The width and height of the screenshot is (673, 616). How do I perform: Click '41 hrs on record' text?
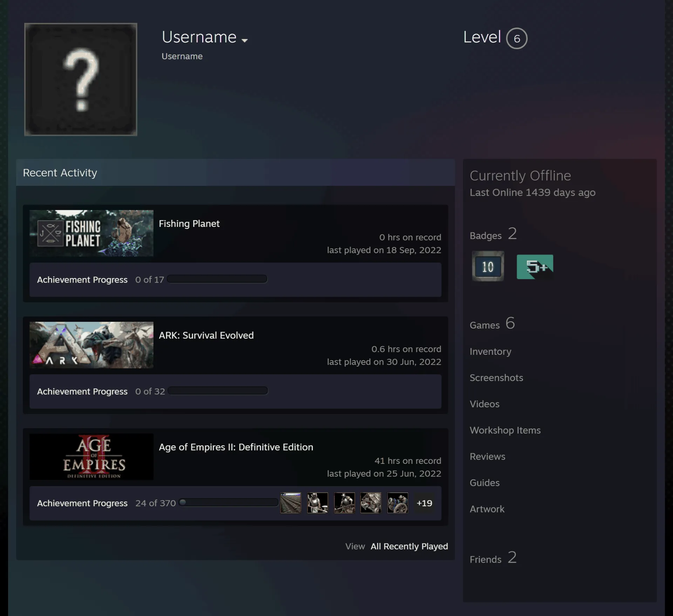pos(408,461)
